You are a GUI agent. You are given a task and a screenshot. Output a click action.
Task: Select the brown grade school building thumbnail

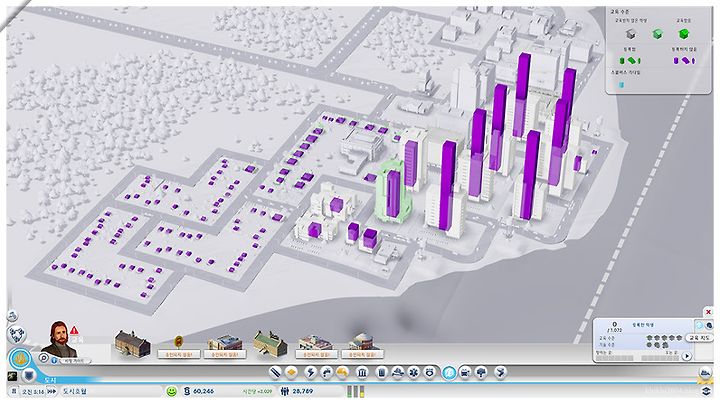[132, 343]
